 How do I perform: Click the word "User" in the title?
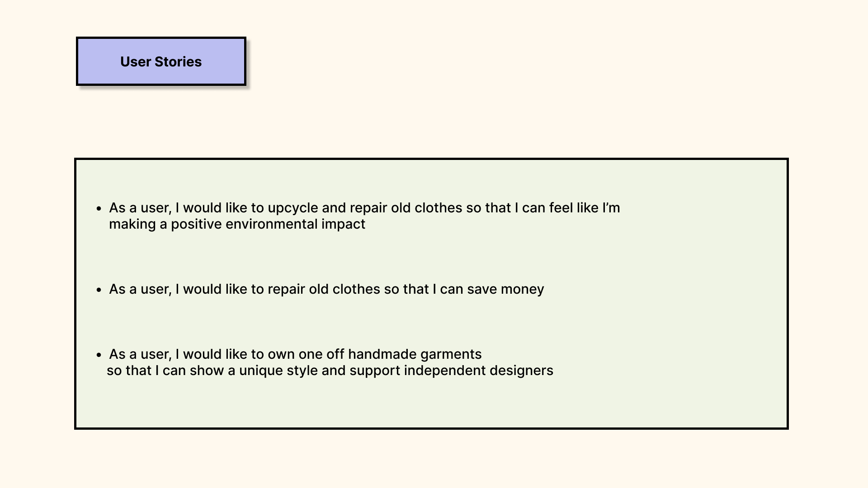[136, 62]
